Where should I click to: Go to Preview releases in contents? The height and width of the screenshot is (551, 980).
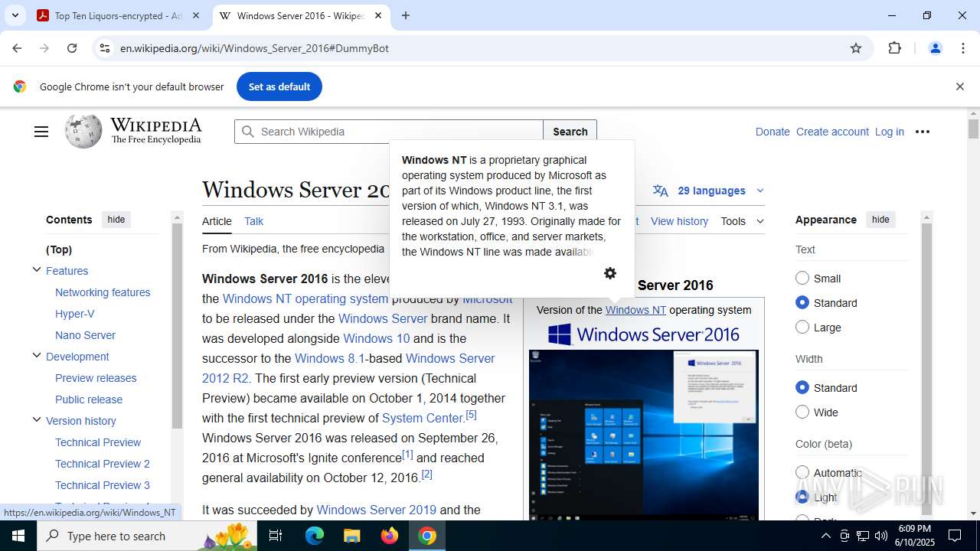pos(96,378)
